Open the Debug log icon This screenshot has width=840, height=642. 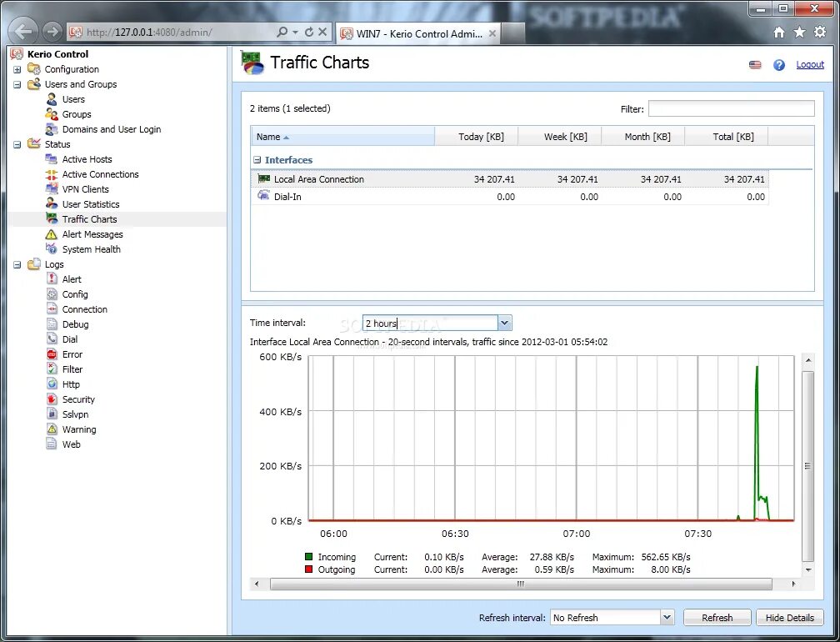[x=52, y=324]
